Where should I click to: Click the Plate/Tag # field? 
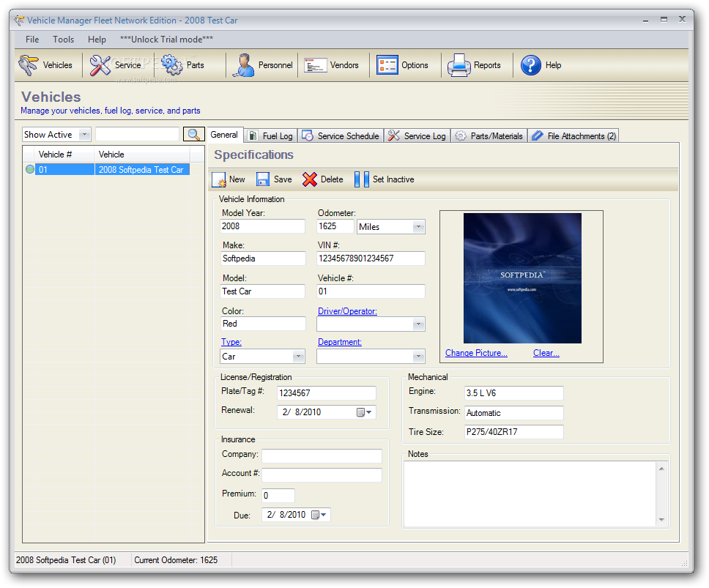327,393
